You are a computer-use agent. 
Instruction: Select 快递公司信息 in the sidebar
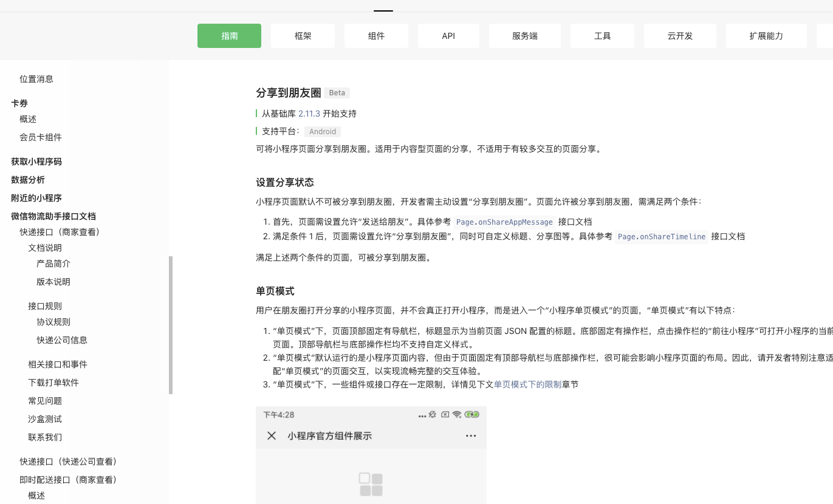coord(62,340)
